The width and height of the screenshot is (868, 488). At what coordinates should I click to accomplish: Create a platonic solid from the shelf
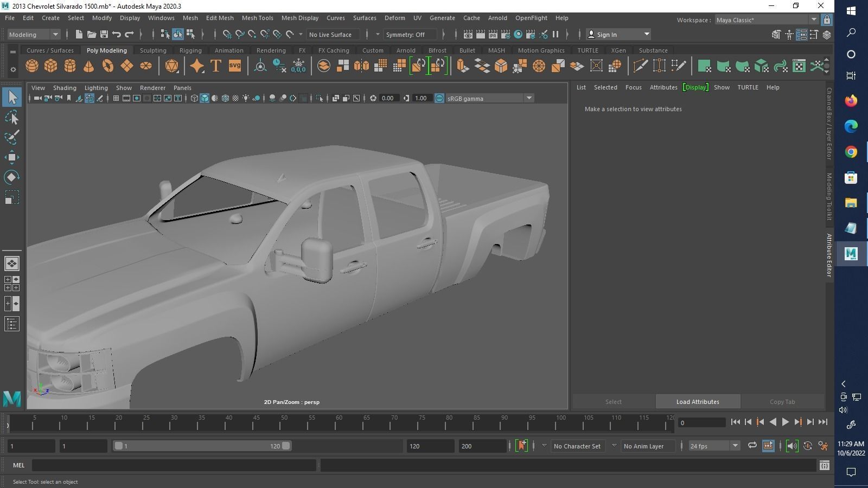point(172,66)
